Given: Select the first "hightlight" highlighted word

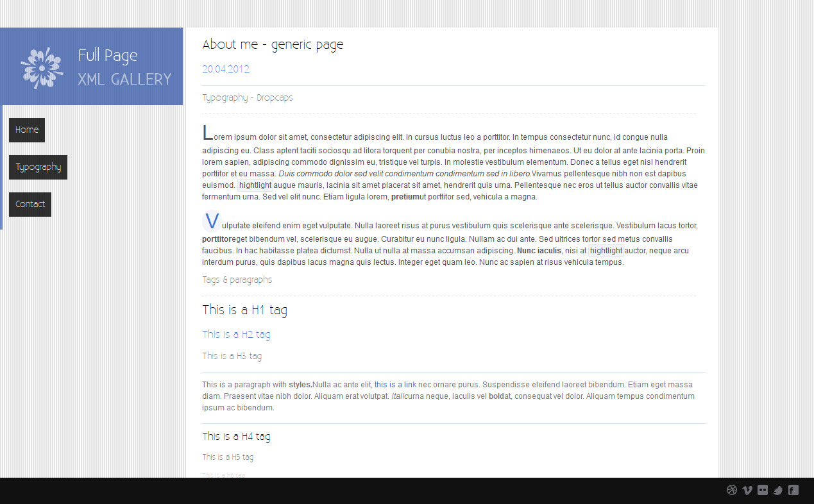Looking at the screenshot, I should coord(255,185).
